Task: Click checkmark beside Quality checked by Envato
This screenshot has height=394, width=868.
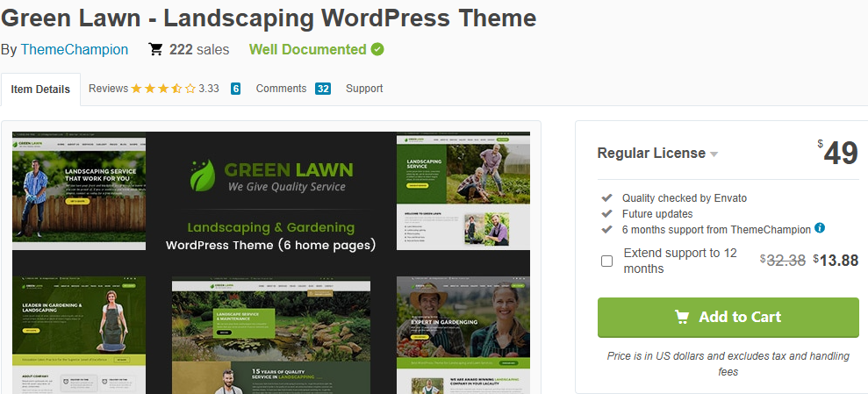Action: [607, 197]
